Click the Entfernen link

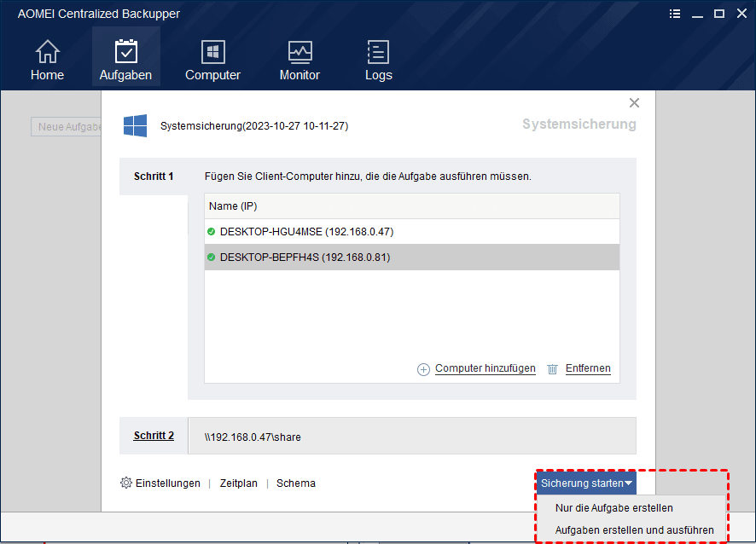pyautogui.click(x=588, y=368)
